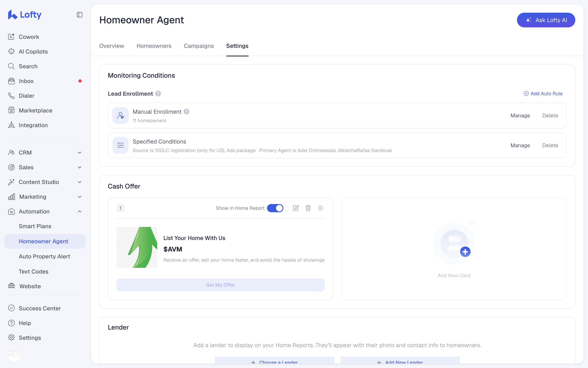Click the cash offer card reorder handle
The width and height of the screenshot is (588, 368).
tap(321, 208)
